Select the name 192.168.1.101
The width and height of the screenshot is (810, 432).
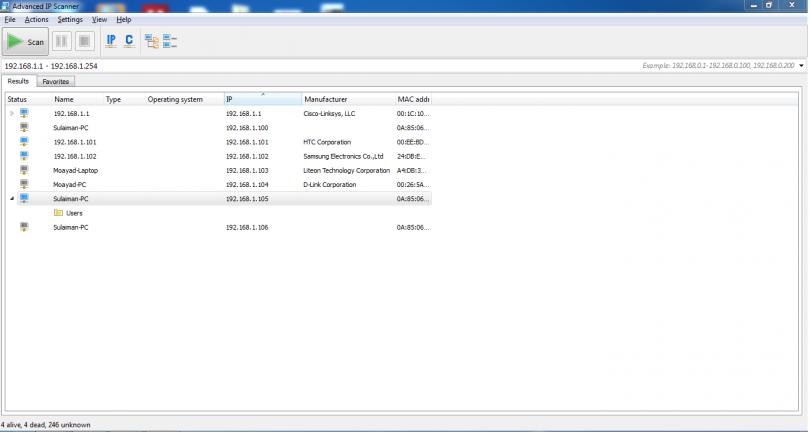pos(75,142)
